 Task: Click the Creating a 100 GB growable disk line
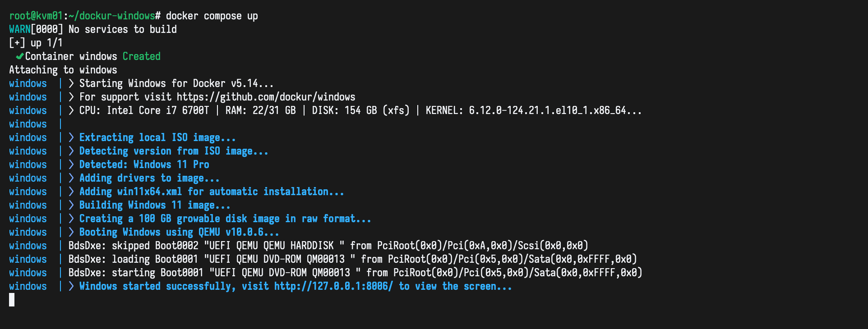tap(225, 219)
